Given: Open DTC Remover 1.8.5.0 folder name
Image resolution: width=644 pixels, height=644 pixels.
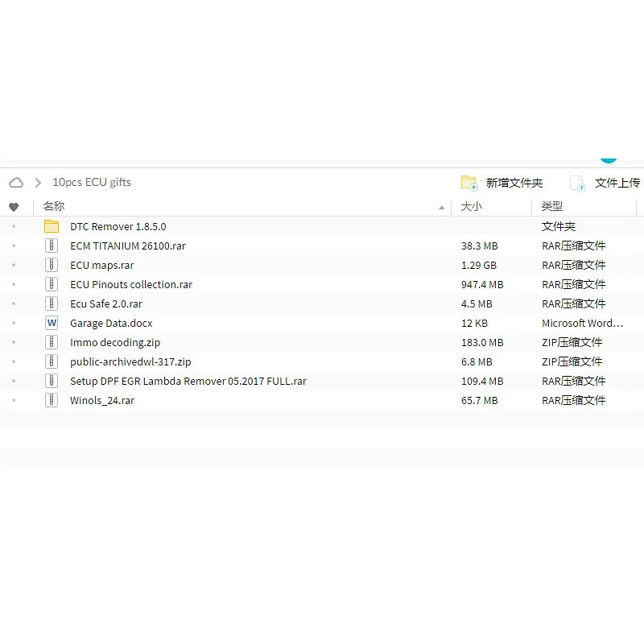Looking at the screenshot, I should pyautogui.click(x=118, y=227).
